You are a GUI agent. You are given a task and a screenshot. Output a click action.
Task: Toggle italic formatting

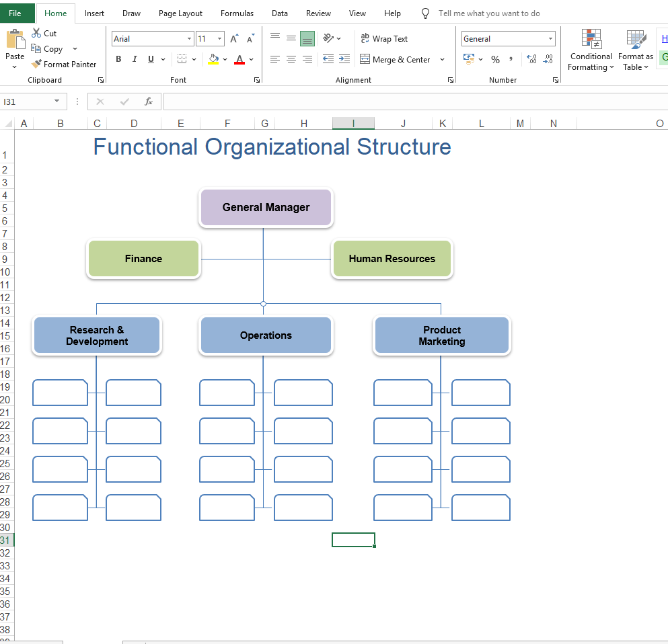click(x=135, y=59)
